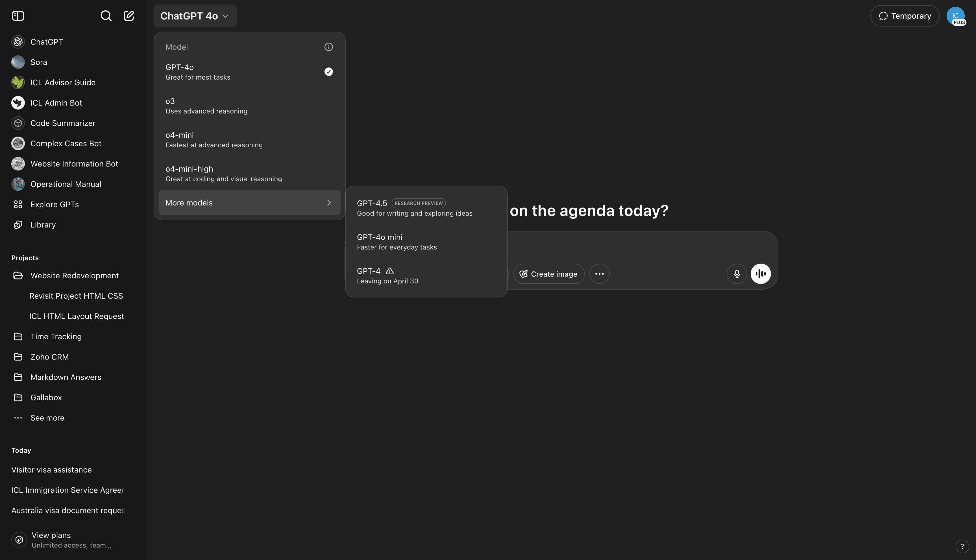
Task: Click the ICL Admin Bot avatar icon
Action: [18, 103]
